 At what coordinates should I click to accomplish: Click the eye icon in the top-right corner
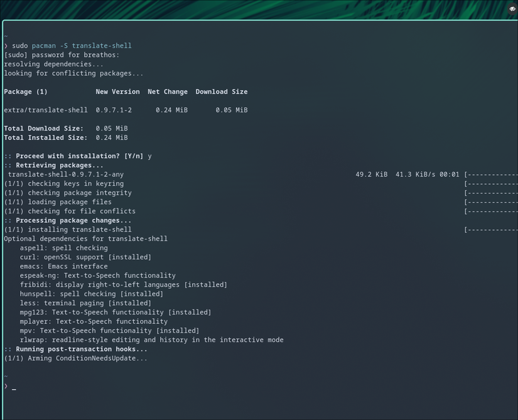click(512, 9)
